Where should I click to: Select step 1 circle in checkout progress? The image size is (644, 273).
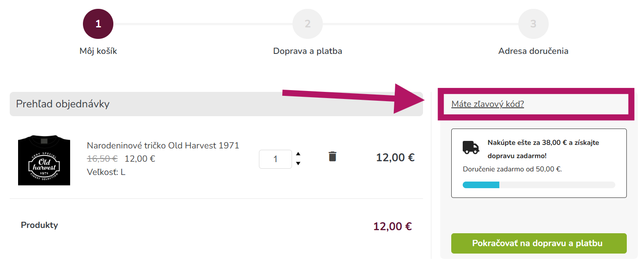[x=98, y=24]
